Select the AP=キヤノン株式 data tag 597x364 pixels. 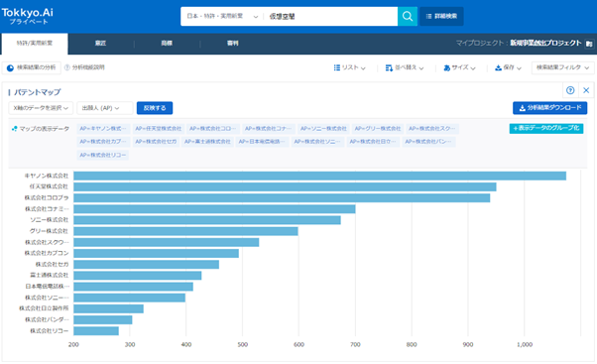pyautogui.click(x=103, y=129)
